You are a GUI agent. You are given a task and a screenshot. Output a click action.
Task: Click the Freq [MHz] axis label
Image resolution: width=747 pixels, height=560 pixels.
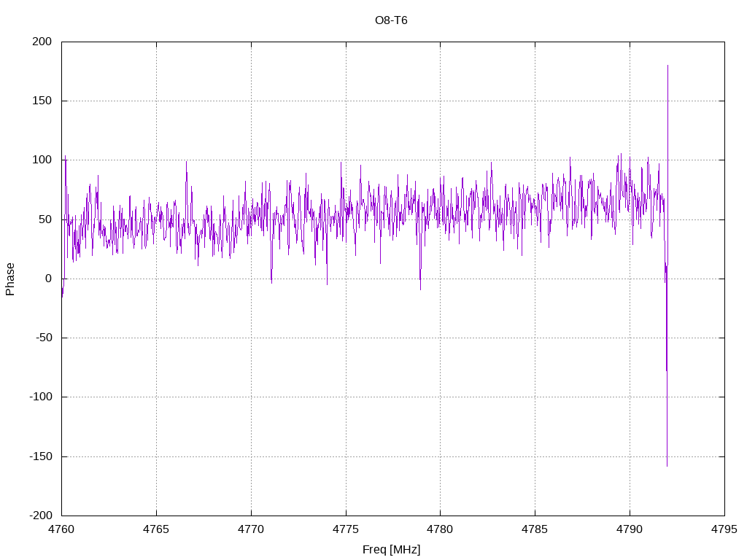point(391,550)
